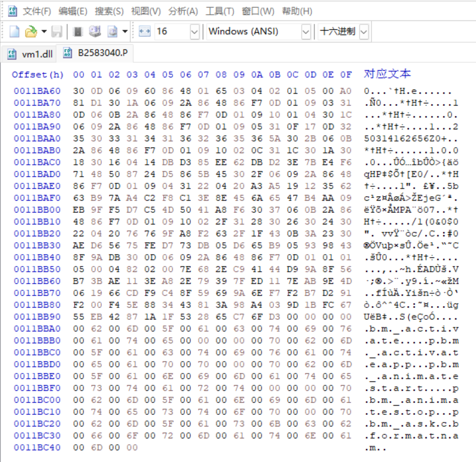Open the 文件(F) menu
Viewport: 476px width, 462px height.
(37, 11)
